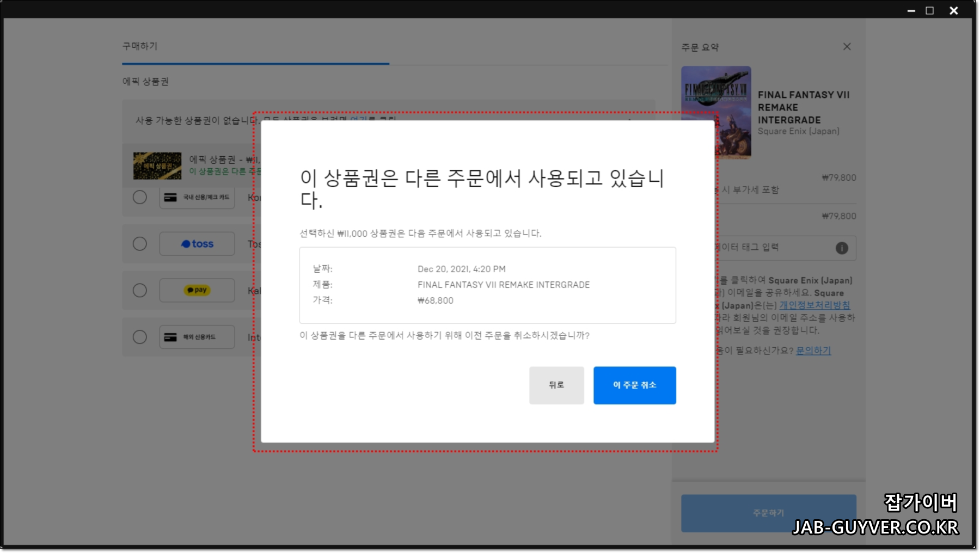Screen dimensions: 980x553
Task: Select the 국내 신용/체크 카드 radio button
Action: 140,197
